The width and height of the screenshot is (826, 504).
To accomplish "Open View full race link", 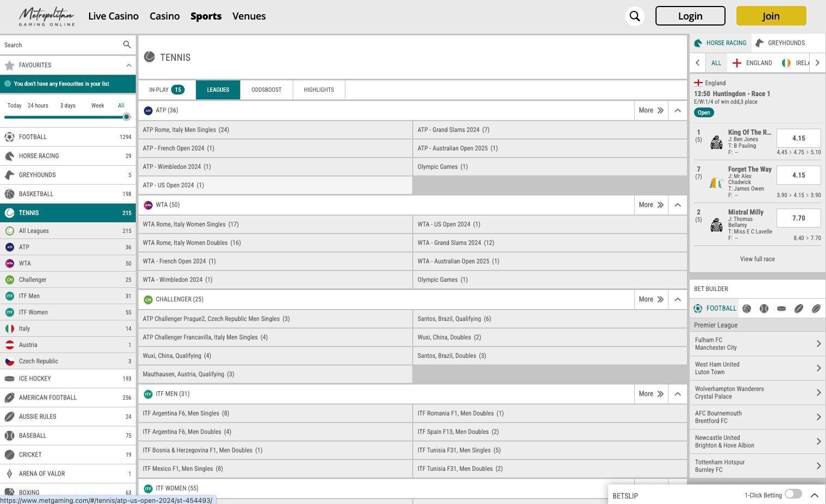I will pos(757,259).
